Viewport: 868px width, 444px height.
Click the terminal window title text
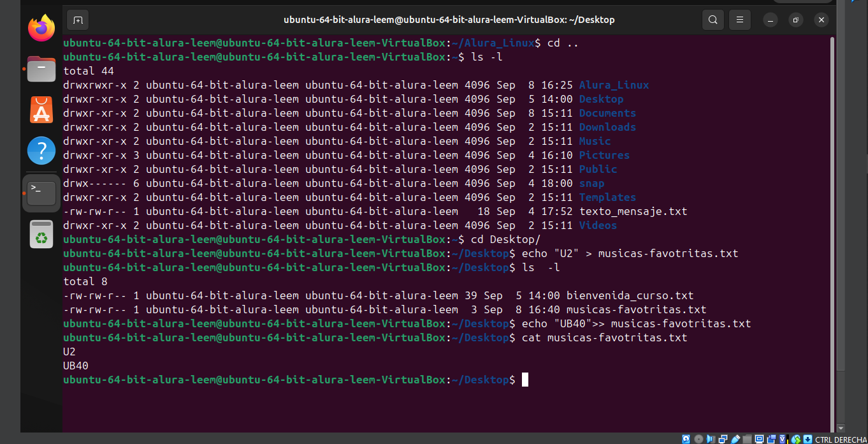449,20
